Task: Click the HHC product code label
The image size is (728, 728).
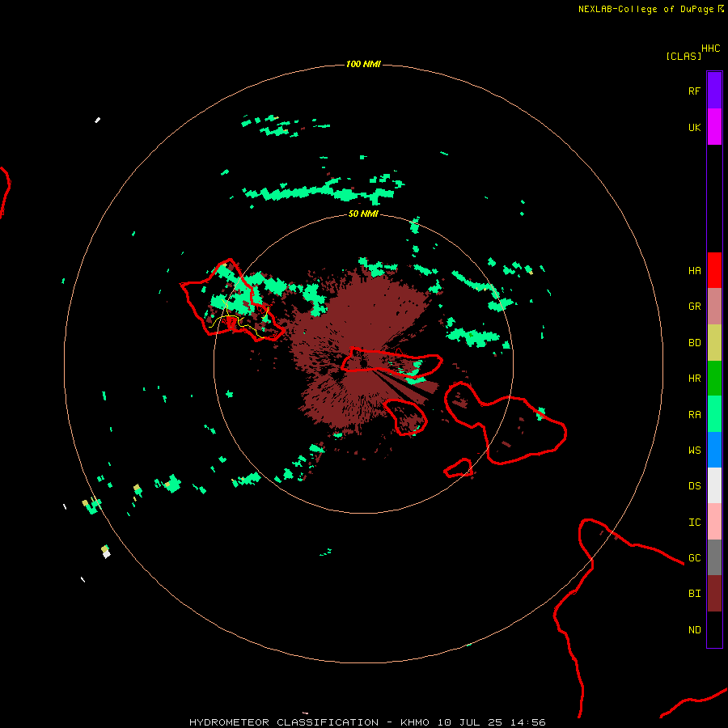Action: [710, 49]
